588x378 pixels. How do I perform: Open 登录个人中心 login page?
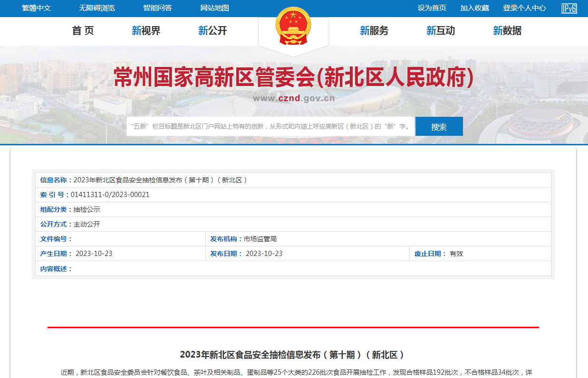(x=524, y=8)
